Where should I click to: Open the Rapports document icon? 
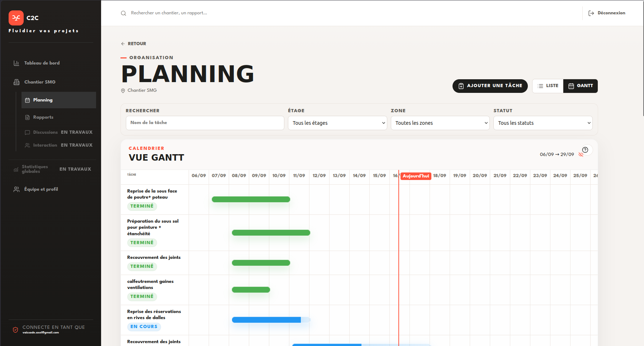click(27, 117)
